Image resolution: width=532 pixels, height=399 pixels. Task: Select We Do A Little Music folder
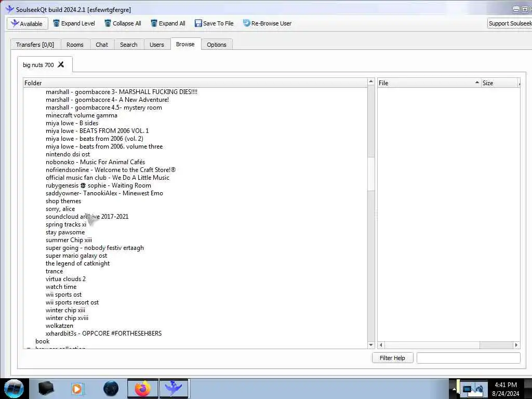tap(107, 178)
